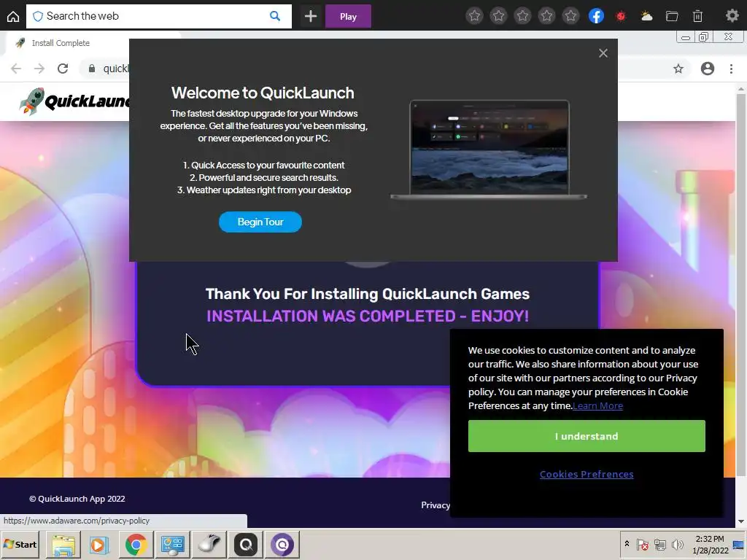747x560 pixels.
Task: Click the browser forward arrow
Action: pos(39,69)
